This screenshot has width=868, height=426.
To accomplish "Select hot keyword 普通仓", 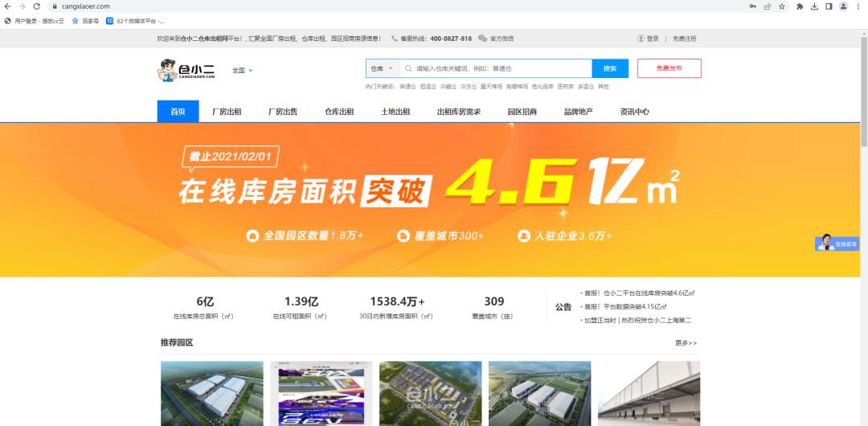I will tap(407, 87).
